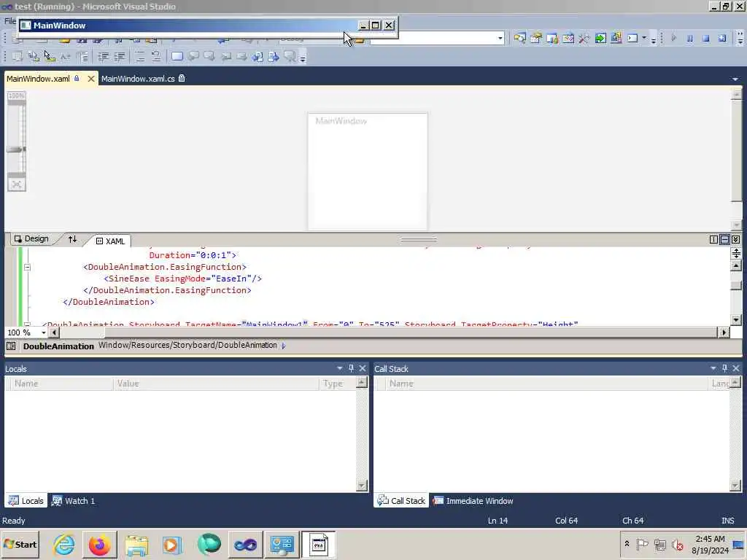Open the Toolbox wrench-and-hammer icon
Screen dimensions: 747x560
[584, 38]
